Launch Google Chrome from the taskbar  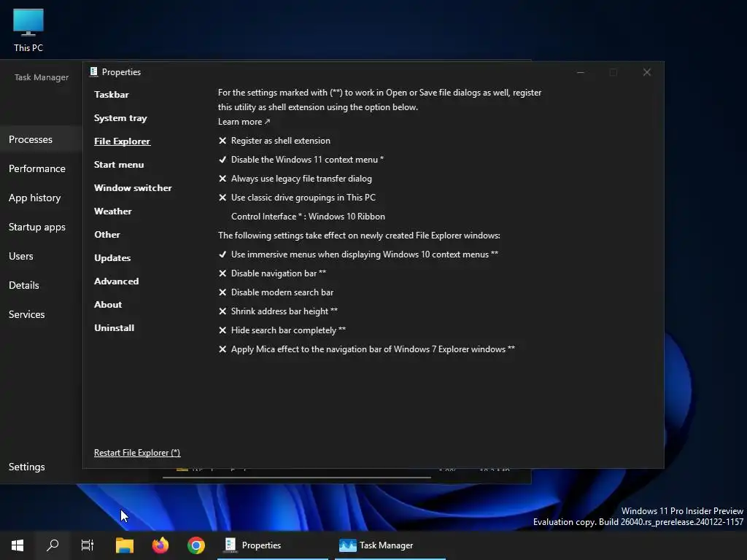[x=196, y=545]
